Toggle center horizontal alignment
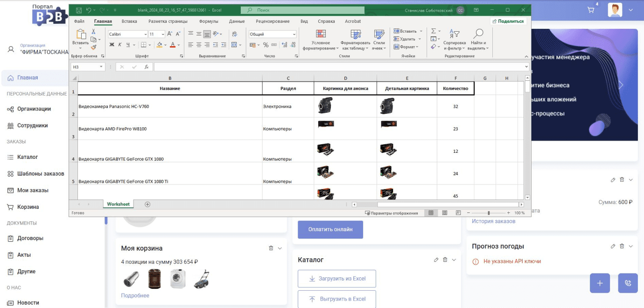644x308 pixels. (199, 45)
